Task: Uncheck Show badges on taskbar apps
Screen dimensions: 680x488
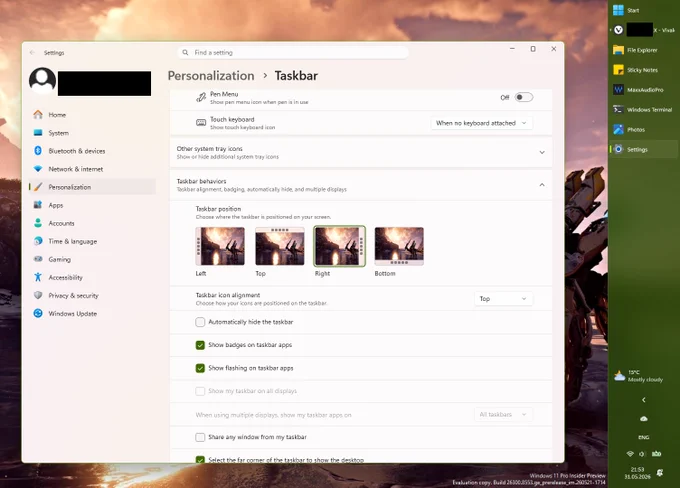Action: click(200, 345)
